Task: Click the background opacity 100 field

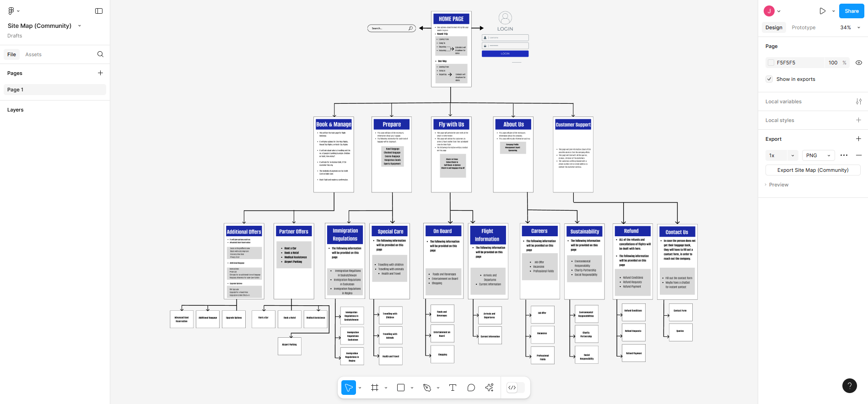Action: 833,63
